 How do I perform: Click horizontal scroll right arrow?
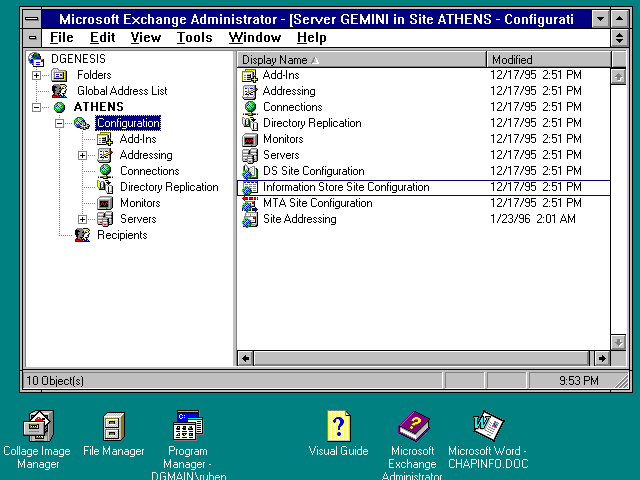pyautogui.click(x=602, y=358)
